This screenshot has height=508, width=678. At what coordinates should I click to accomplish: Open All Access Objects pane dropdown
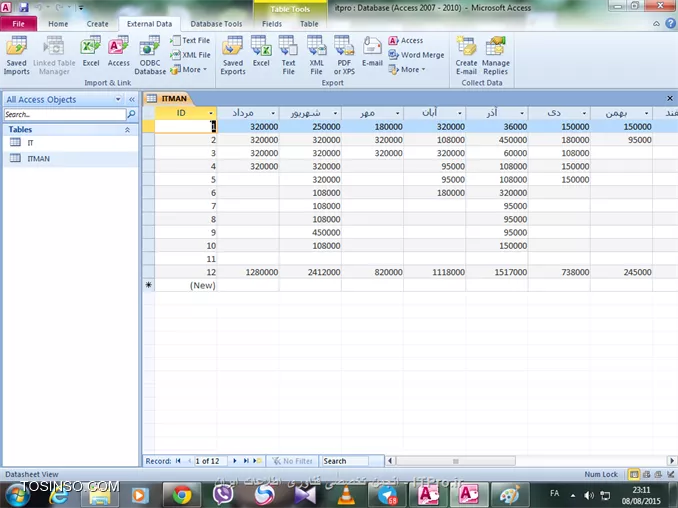pyautogui.click(x=118, y=100)
